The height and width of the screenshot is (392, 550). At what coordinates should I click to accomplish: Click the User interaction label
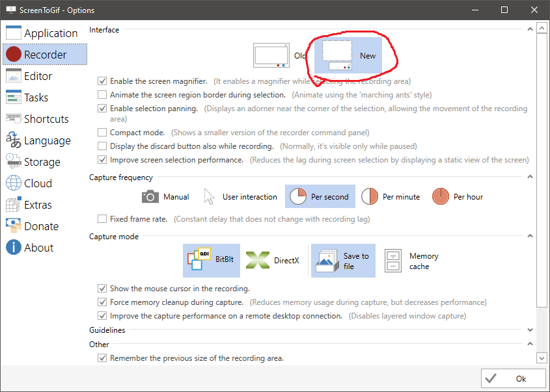tap(250, 197)
